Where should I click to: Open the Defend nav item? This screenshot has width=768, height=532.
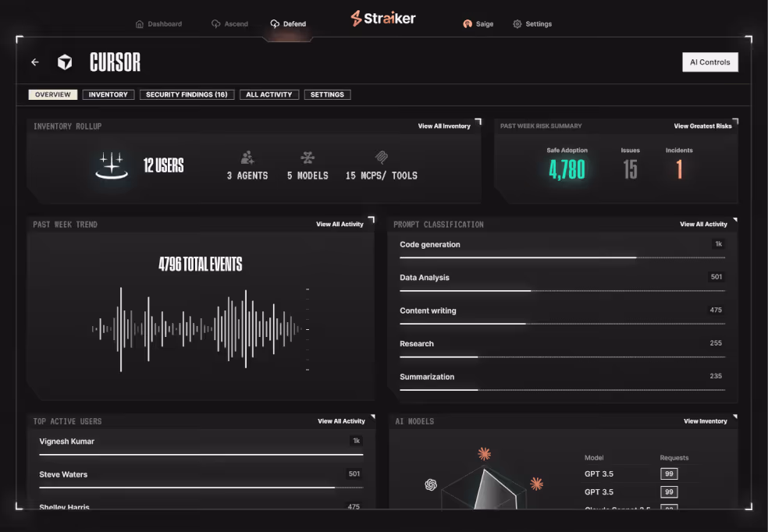288,24
